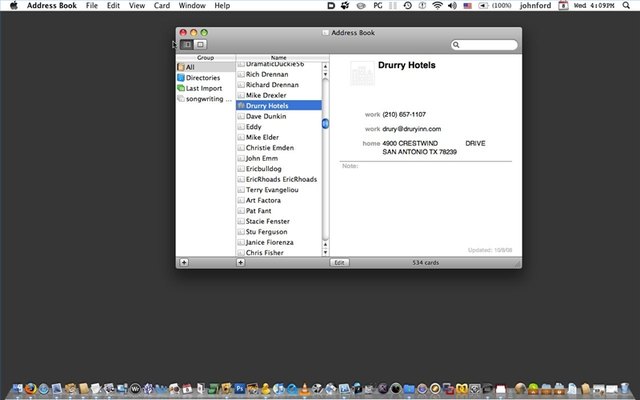Select John Emm contact
Image resolution: width=640 pixels, height=400 pixels.
279,158
